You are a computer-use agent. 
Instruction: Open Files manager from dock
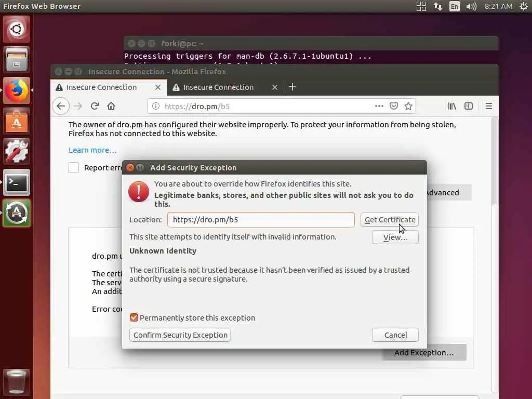[16, 60]
